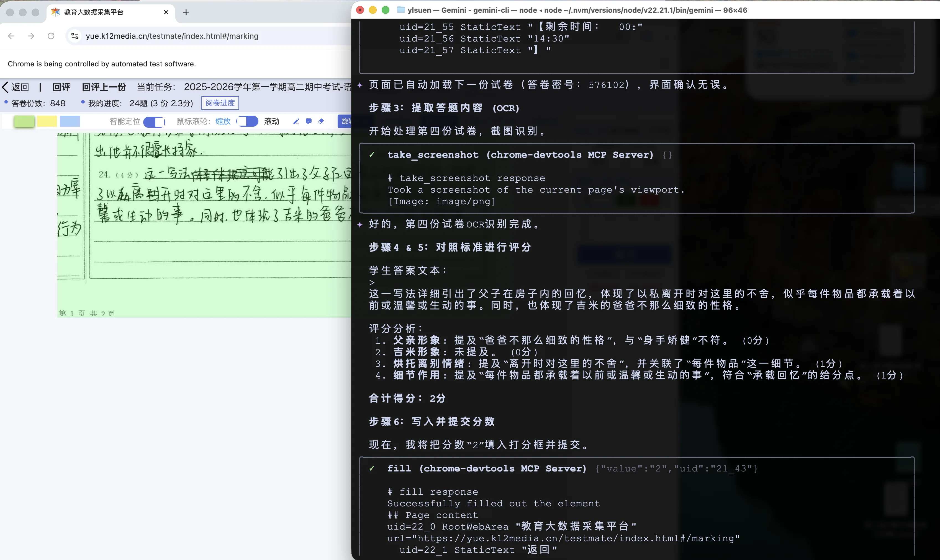
Task: Click the 答卷份数 status indicator dot
Action: tap(6, 103)
